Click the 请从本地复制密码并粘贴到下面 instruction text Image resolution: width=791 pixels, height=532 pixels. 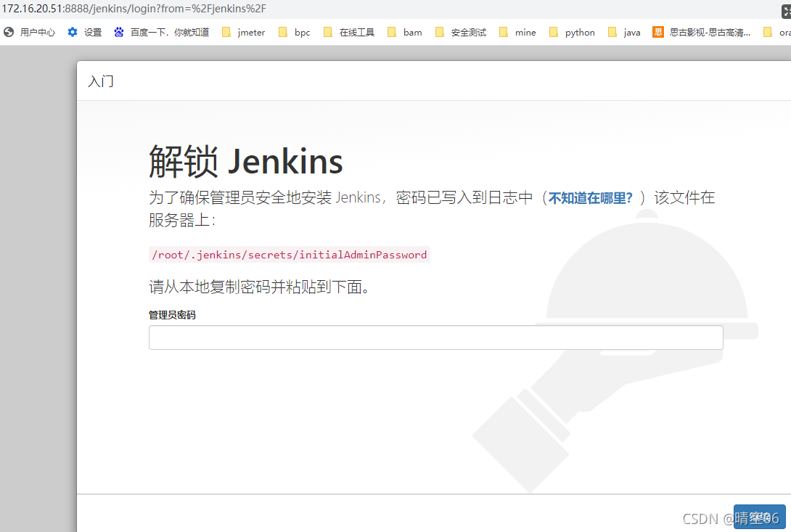pos(259,287)
